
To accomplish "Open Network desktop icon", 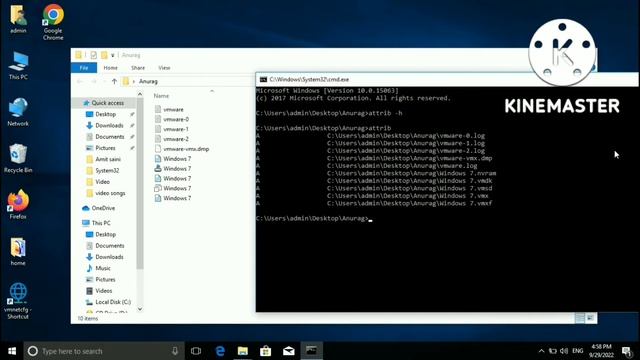I will point(18,112).
